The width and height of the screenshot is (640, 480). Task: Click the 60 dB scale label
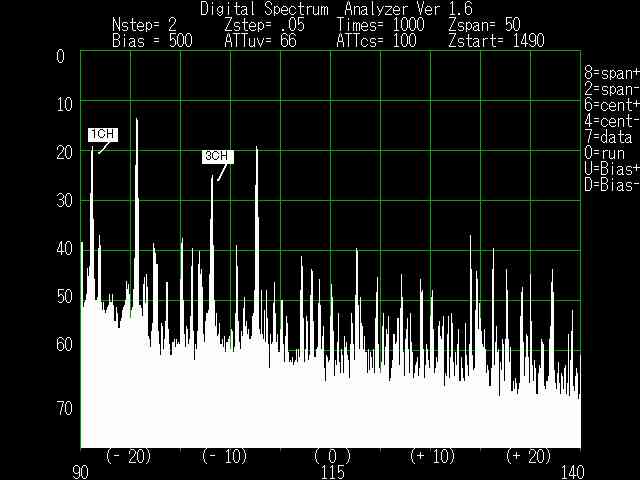[64, 344]
